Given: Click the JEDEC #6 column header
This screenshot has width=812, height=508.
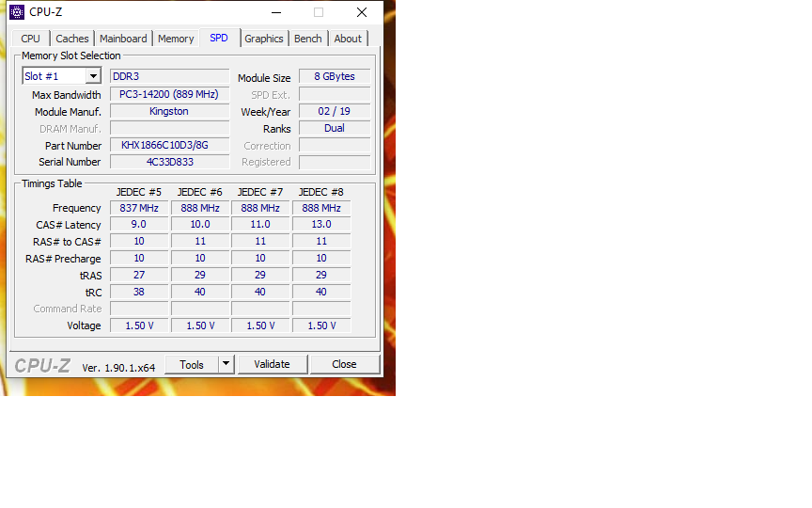Looking at the screenshot, I should coord(200,192).
